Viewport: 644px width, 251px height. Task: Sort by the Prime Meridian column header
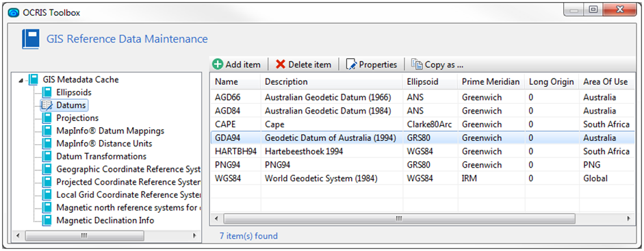[x=491, y=81]
